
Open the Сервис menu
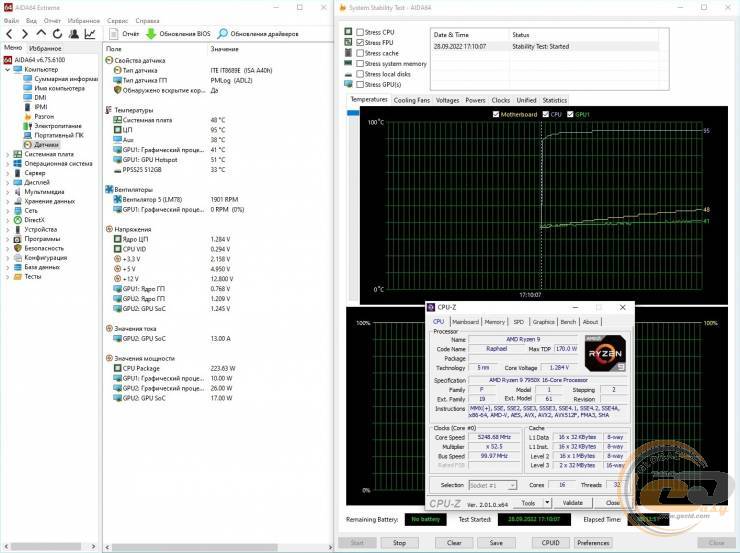click(117, 21)
